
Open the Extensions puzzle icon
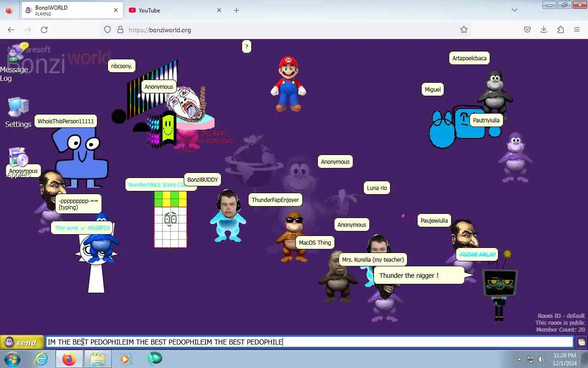coord(560,29)
